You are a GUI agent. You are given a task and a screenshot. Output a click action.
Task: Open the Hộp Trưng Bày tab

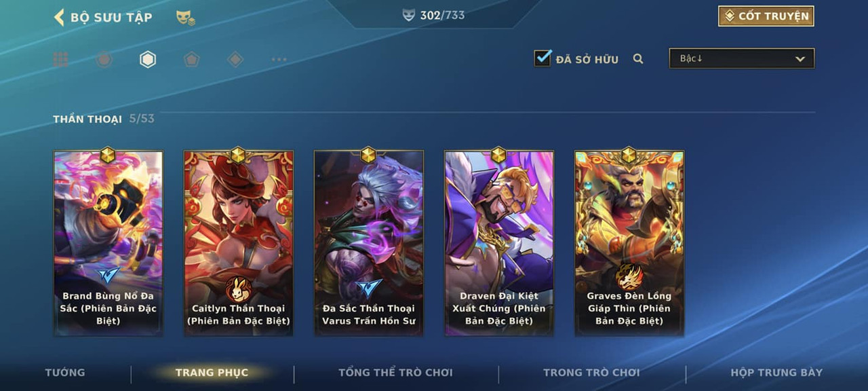point(776,373)
